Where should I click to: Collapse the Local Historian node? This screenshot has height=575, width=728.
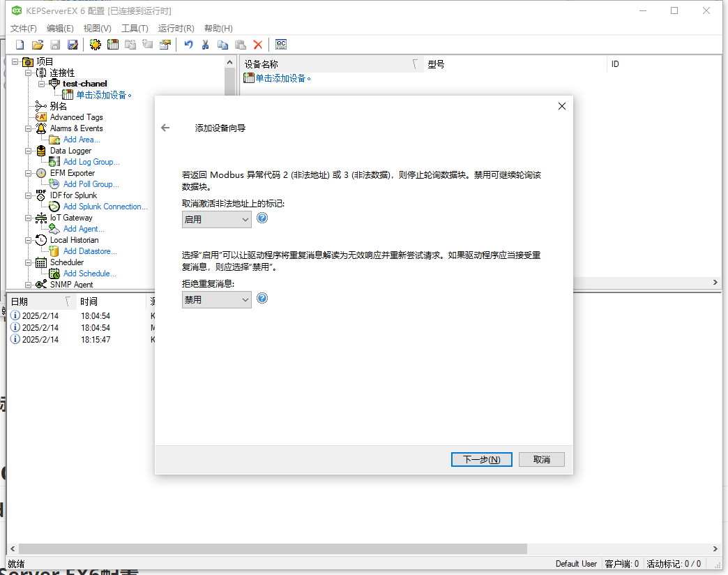28,239
